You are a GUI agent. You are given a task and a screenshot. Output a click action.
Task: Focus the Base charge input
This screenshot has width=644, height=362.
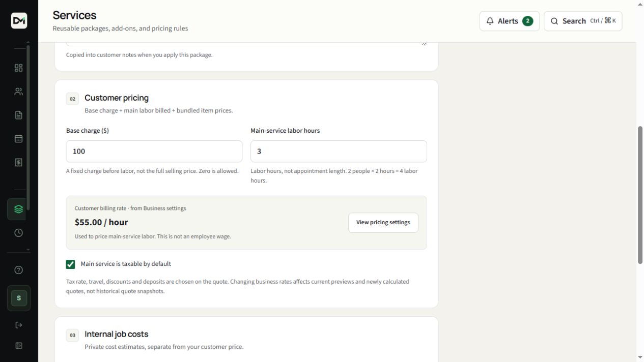click(x=154, y=152)
